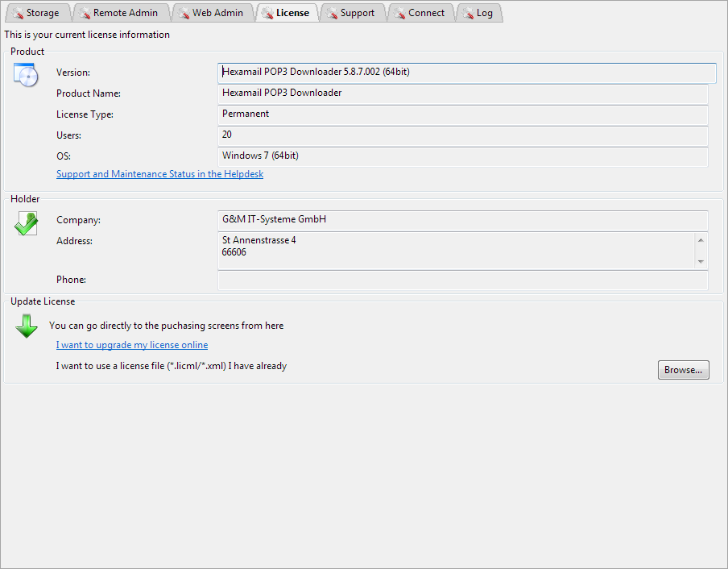Click the CD disc Product icon
Screen dimensions: 728x569
[x=26, y=74]
